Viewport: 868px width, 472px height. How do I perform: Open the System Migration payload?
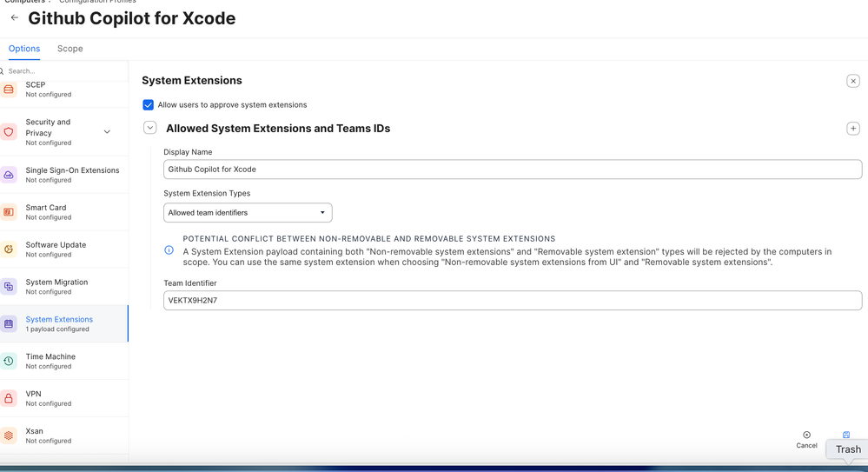tap(63, 286)
